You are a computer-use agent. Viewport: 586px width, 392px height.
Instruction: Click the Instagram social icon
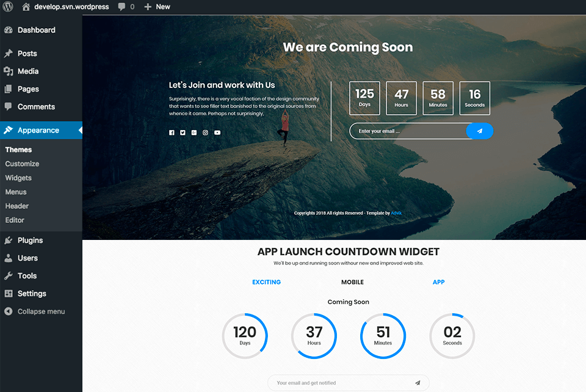(205, 132)
